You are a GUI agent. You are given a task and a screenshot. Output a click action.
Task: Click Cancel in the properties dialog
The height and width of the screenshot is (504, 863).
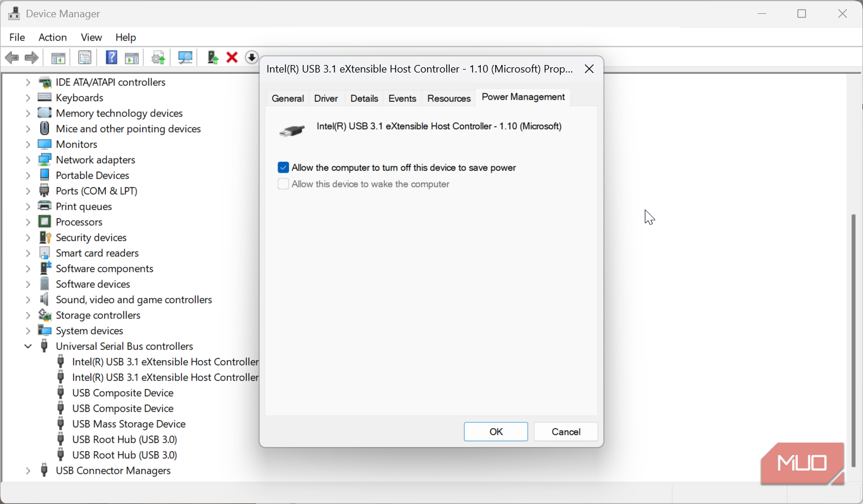[x=566, y=432]
